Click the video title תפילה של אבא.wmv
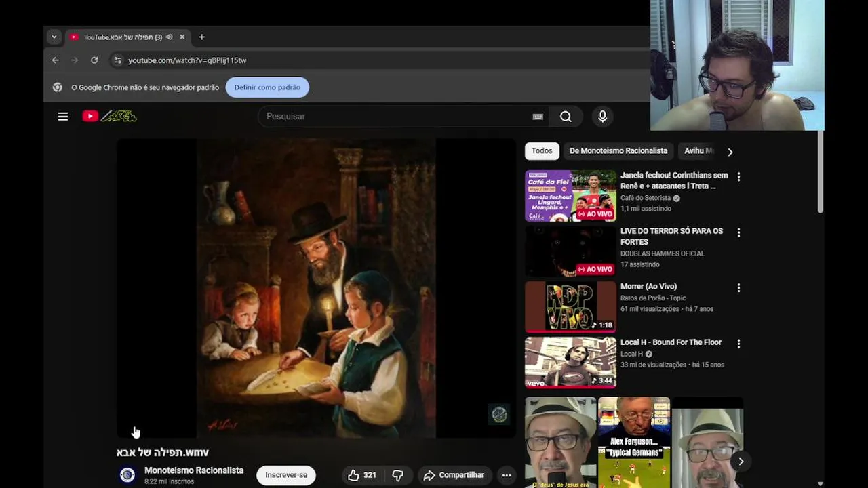 [163, 453]
